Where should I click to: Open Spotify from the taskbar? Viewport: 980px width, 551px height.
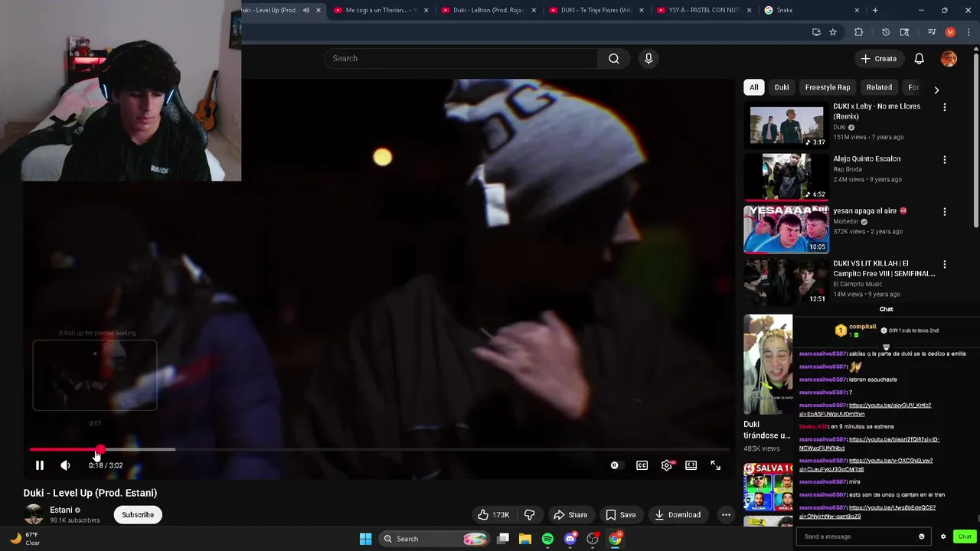[x=547, y=539]
